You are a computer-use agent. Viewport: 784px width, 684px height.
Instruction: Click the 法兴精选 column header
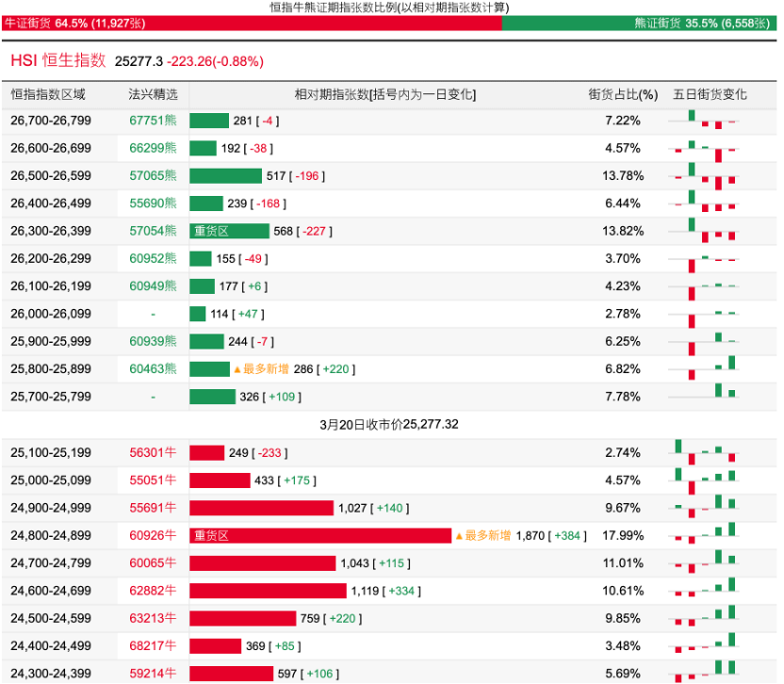[153, 94]
